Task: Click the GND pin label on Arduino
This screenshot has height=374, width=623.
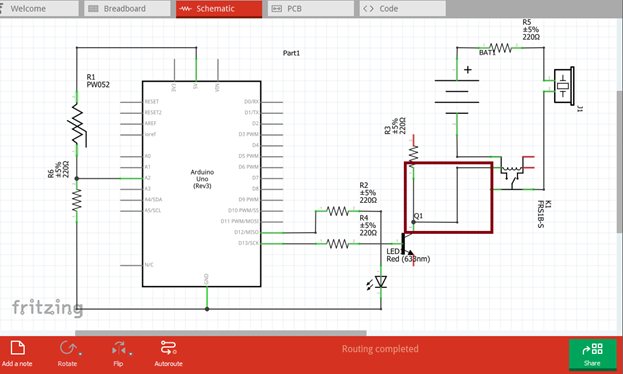Action: 206,279
